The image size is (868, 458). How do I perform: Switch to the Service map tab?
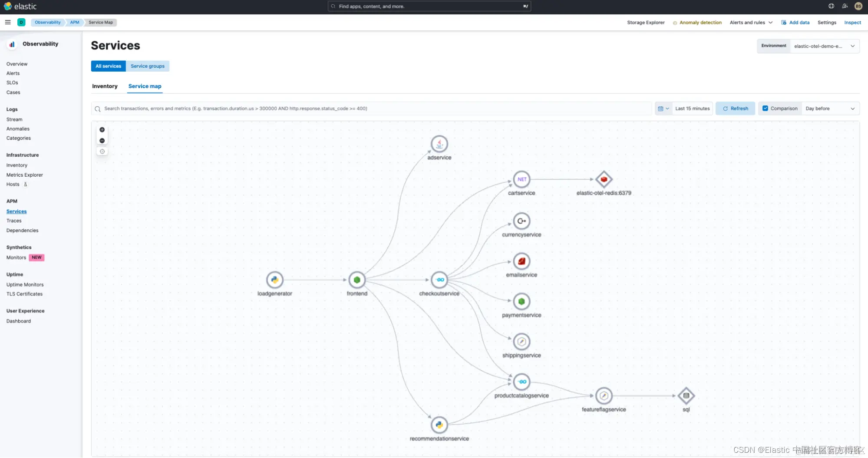point(145,86)
